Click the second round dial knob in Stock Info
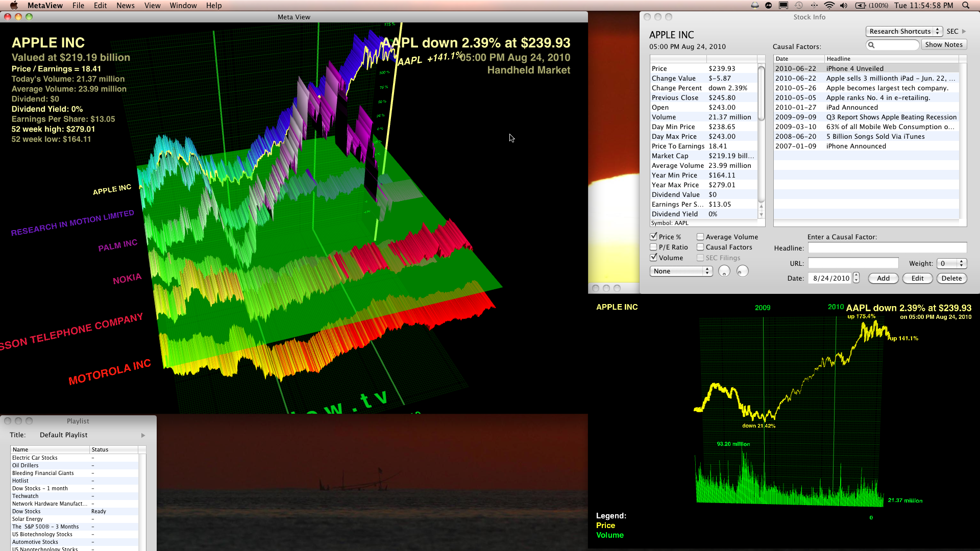980x551 pixels. coord(742,271)
